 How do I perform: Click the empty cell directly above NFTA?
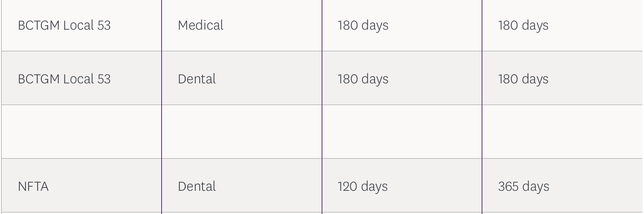point(81,131)
